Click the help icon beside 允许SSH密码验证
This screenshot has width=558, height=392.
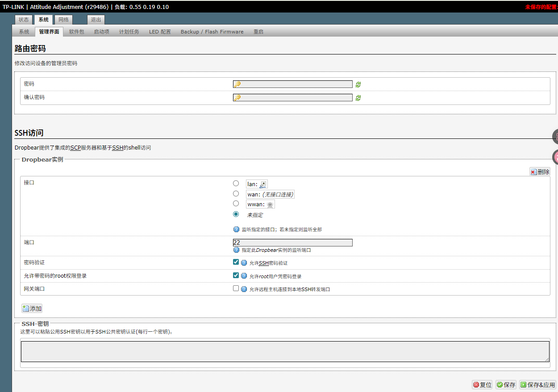point(244,263)
